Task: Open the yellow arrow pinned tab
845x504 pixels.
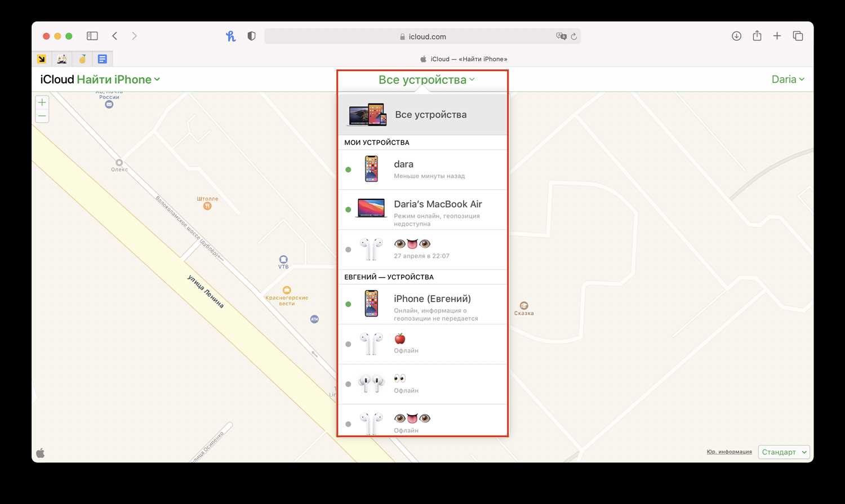Action: click(42, 59)
